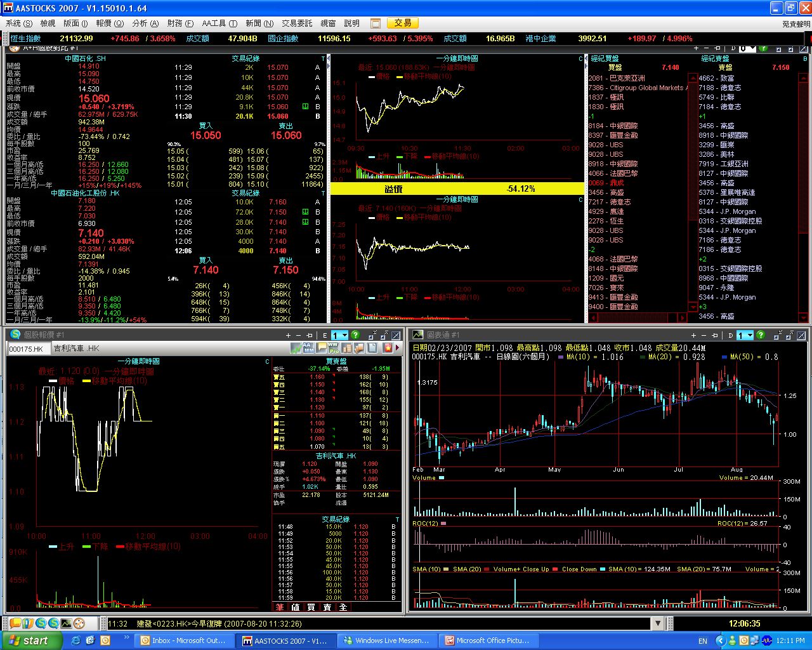812x650 pixels.
Task: Click the MA(10) purple legend swatch
Action: 561,357
